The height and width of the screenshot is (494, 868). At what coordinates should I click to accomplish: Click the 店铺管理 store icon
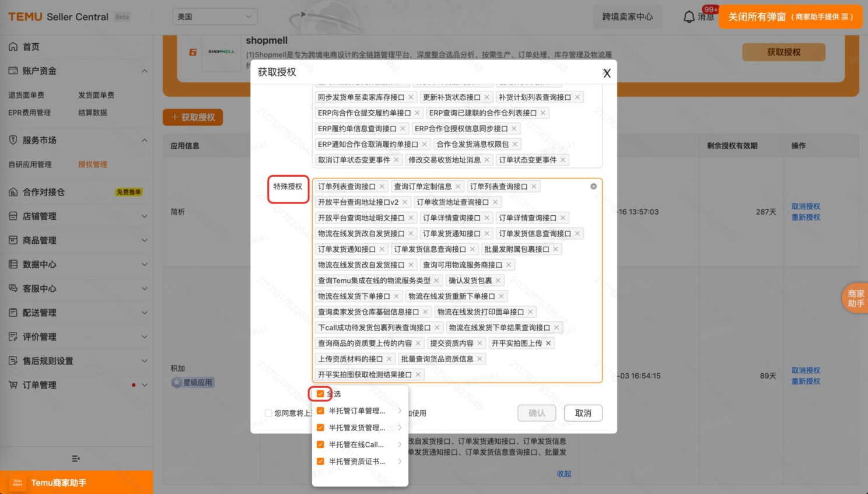13,216
